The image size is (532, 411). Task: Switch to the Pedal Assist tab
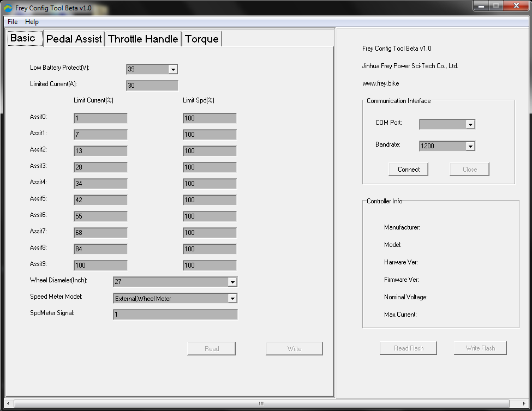click(74, 39)
